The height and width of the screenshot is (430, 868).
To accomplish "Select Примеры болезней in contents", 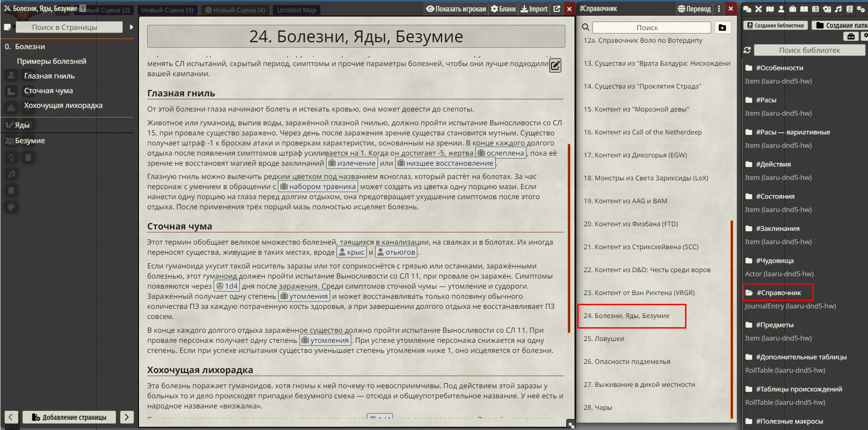I will (51, 61).
